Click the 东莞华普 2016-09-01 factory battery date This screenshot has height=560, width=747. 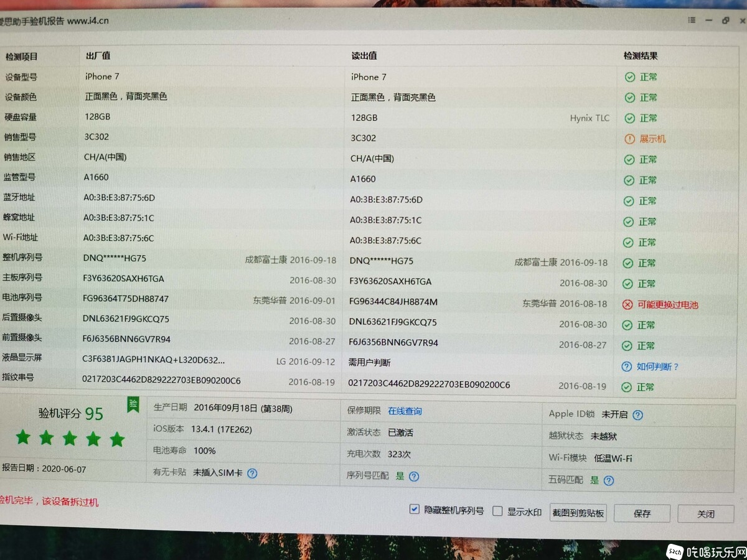point(294,301)
